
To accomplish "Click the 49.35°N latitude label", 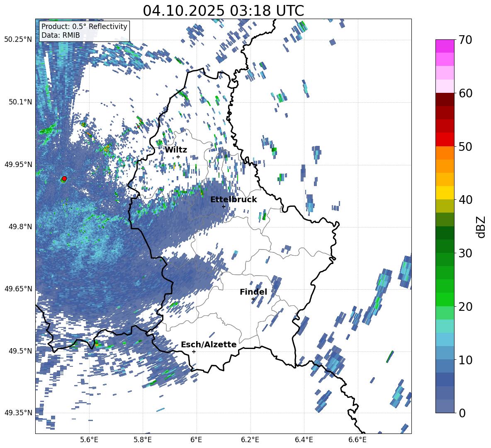I will [x=18, y=413].
